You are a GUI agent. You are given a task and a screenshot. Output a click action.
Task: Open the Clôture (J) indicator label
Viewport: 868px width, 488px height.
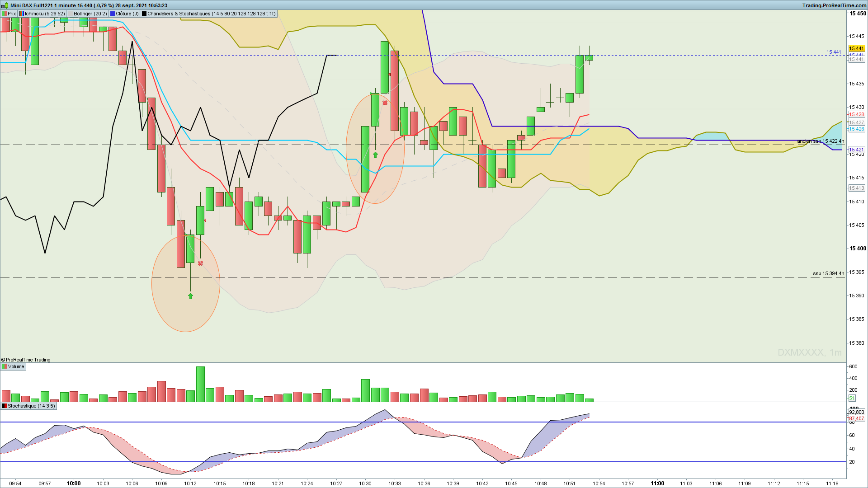[125, 14]
